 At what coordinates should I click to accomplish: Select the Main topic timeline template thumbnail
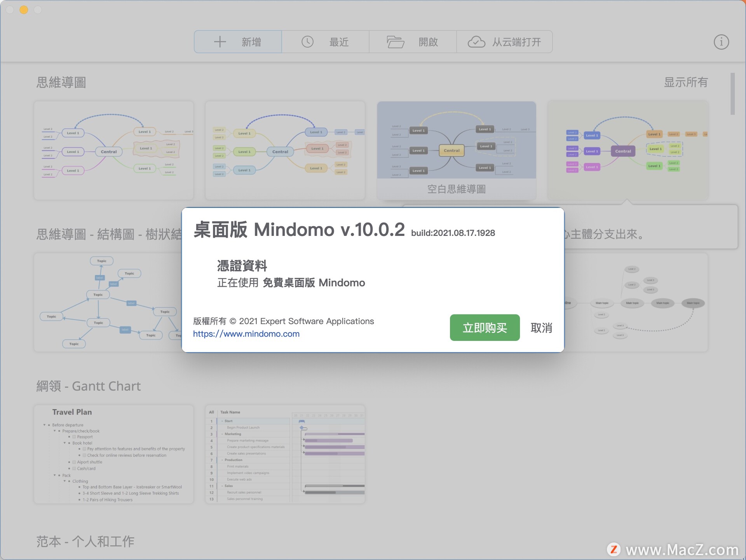pos(636,302)
